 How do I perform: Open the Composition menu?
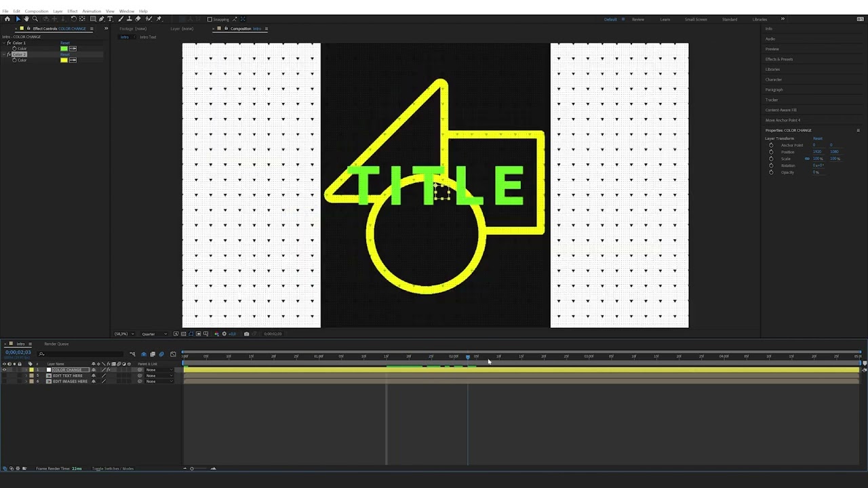tap(37, 12)
